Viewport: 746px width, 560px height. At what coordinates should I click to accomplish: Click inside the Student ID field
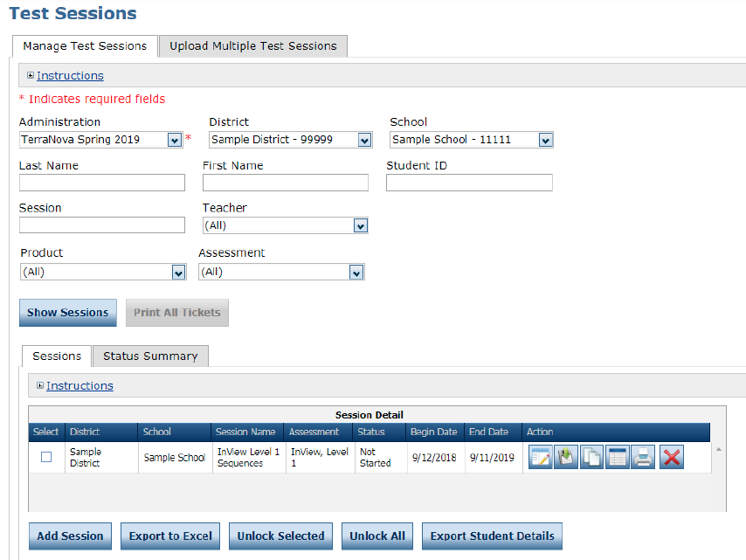[x=468, y=182]
